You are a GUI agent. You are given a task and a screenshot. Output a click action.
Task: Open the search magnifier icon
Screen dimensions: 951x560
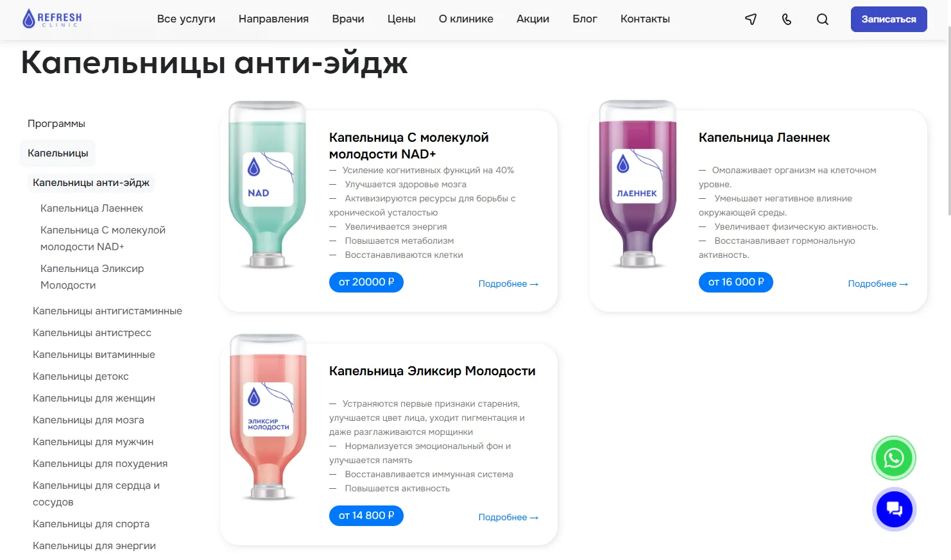[x=823, y=19]
